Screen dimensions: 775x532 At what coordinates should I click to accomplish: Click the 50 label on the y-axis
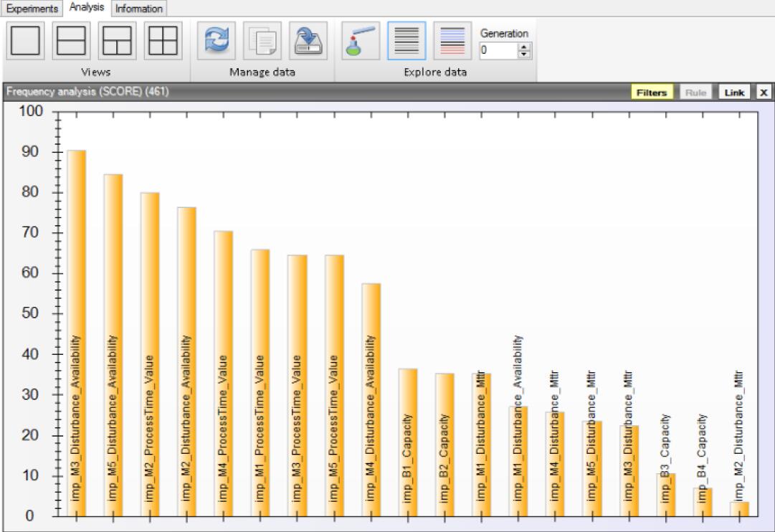point(29,313)
